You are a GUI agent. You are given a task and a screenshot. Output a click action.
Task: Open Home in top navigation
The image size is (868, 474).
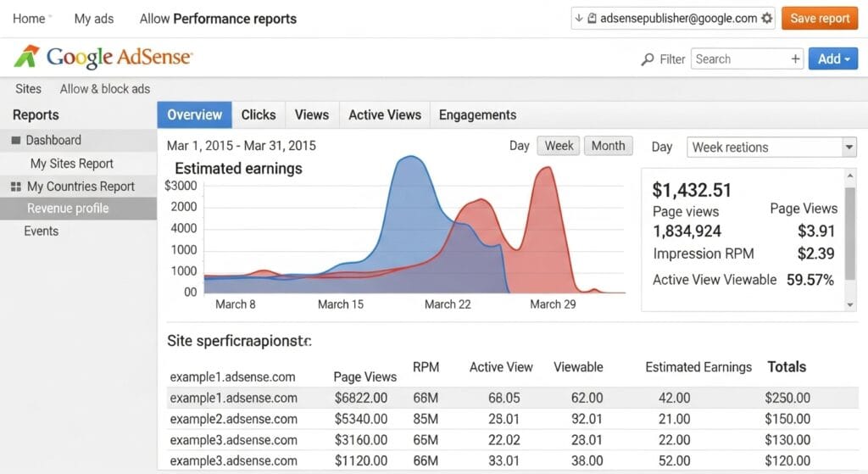(x=29, y=19)
